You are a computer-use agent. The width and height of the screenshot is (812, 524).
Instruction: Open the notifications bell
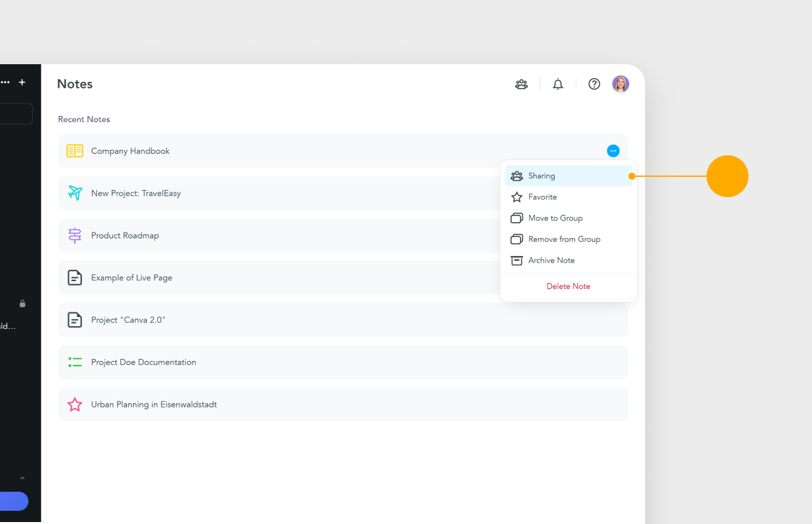point(558,84)
